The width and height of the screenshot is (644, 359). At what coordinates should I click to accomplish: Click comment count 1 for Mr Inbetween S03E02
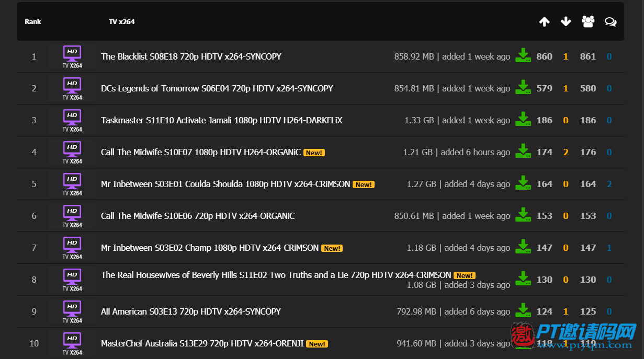[609, 248]
